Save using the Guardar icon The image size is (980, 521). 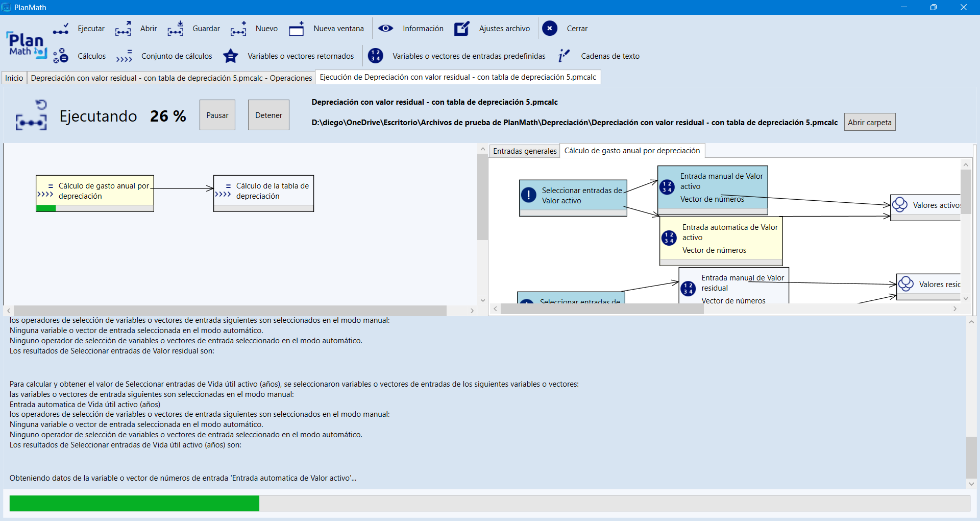coord(175,29)
